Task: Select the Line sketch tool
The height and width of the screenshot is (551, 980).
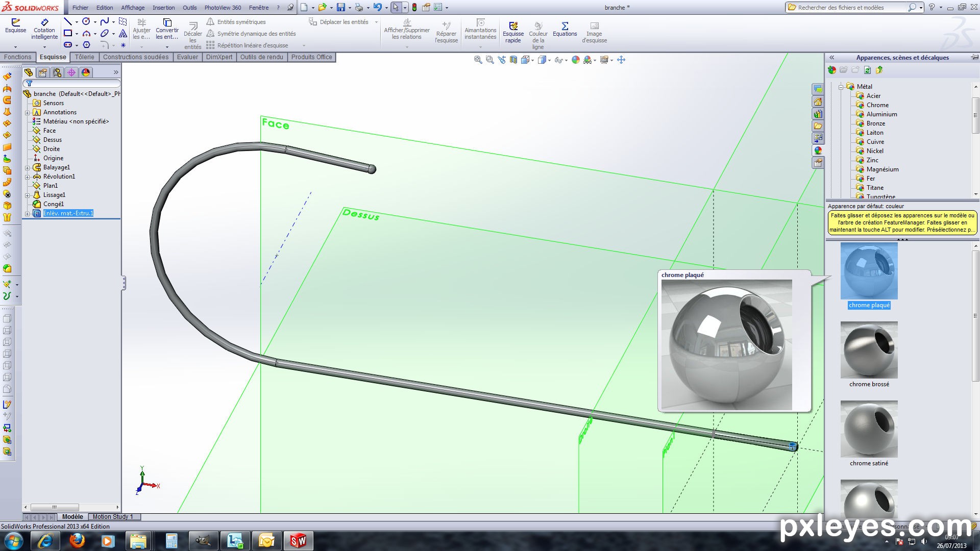Action: pos(68,21)
